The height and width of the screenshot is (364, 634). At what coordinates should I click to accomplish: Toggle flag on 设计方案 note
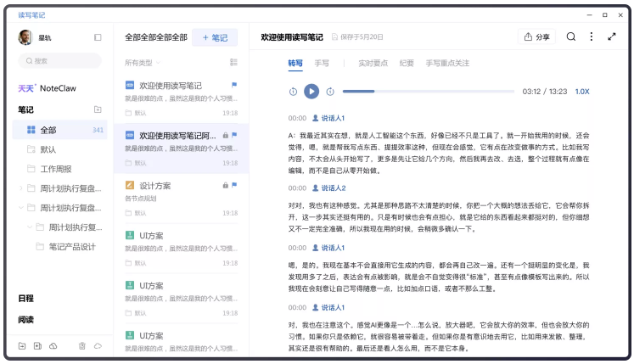tap(234, 185)
